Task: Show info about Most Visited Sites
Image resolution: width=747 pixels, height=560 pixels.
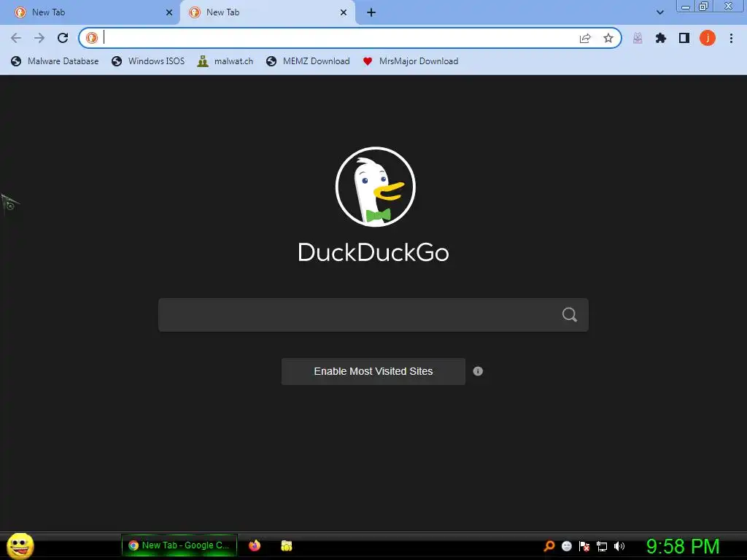Action: point(478,371)
